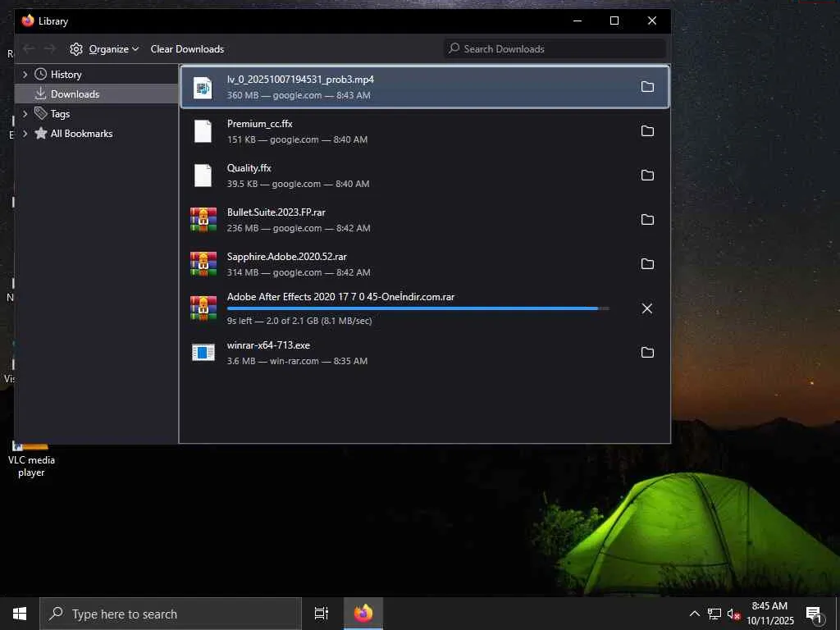Viewport: 840px width, 630px height.
Task: Show Quality.ffx in its folder
Action: click(647, 176)
